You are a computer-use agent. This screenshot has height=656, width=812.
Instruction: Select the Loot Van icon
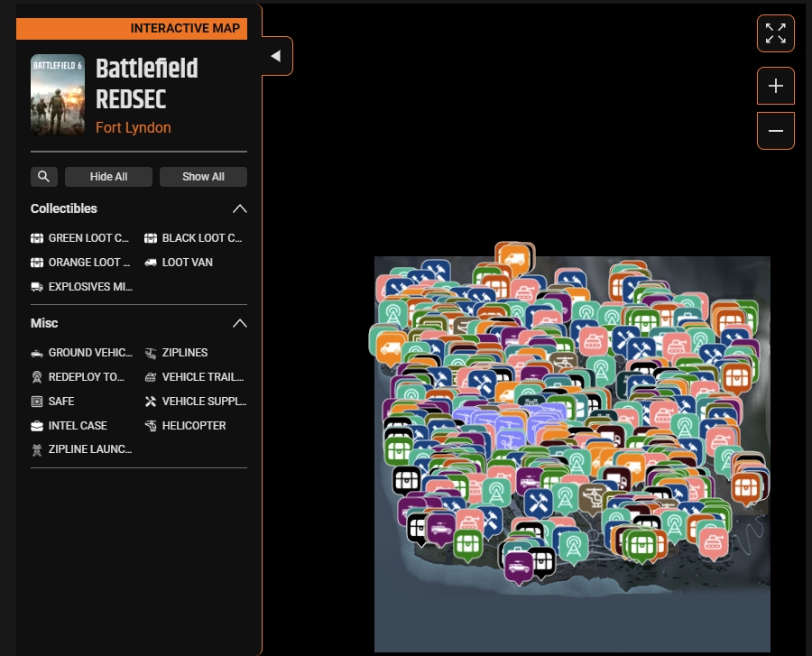click(152, 262)
